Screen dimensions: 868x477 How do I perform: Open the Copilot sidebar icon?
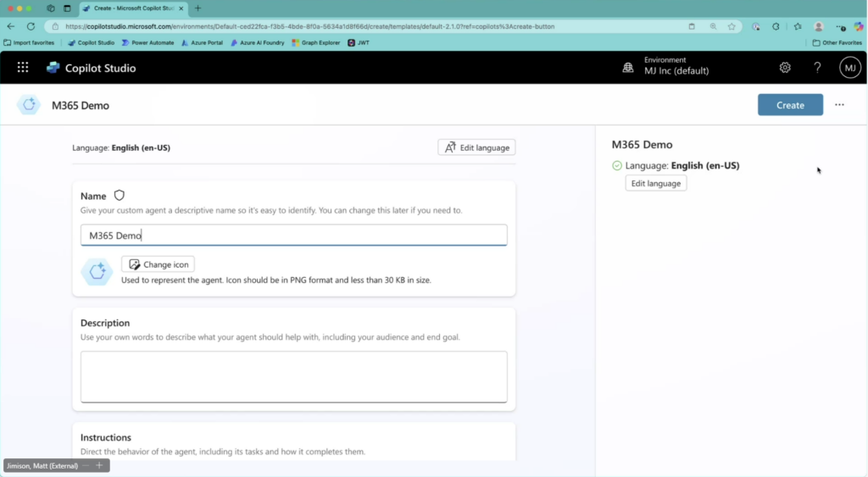(x=859, y=26)
